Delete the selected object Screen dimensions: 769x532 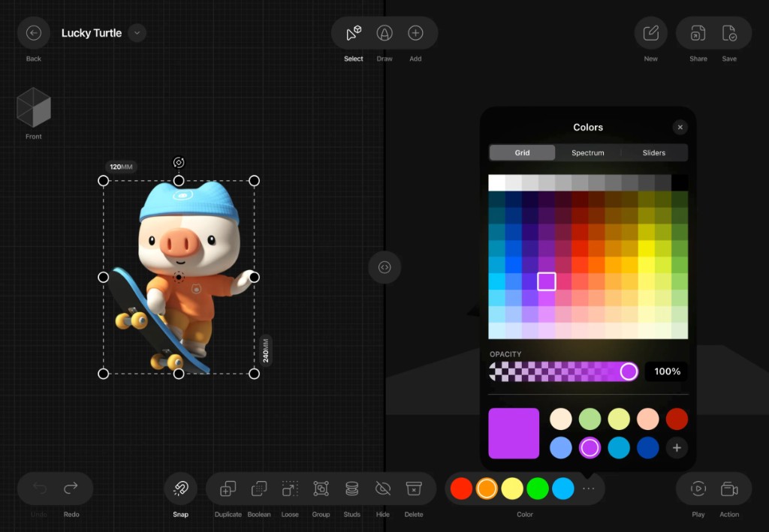[414, 488]
